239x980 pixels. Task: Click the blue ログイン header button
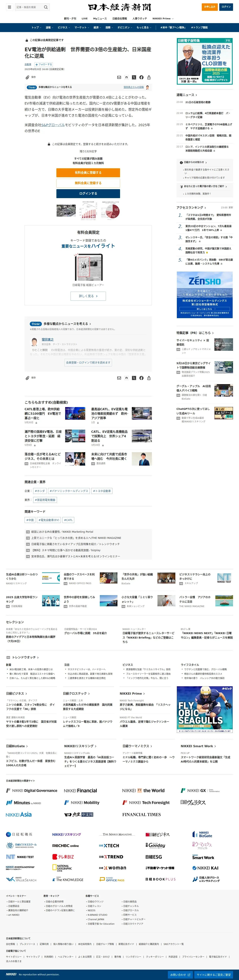click(226, 7)
